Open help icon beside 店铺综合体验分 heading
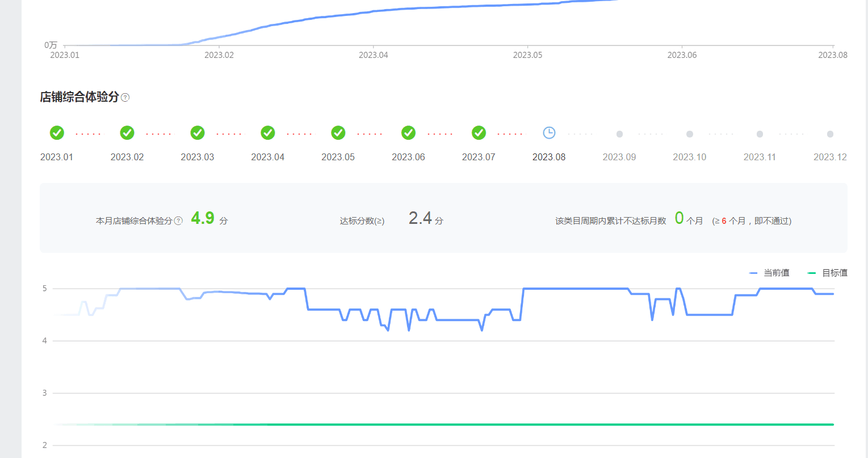 coord(125,97)
